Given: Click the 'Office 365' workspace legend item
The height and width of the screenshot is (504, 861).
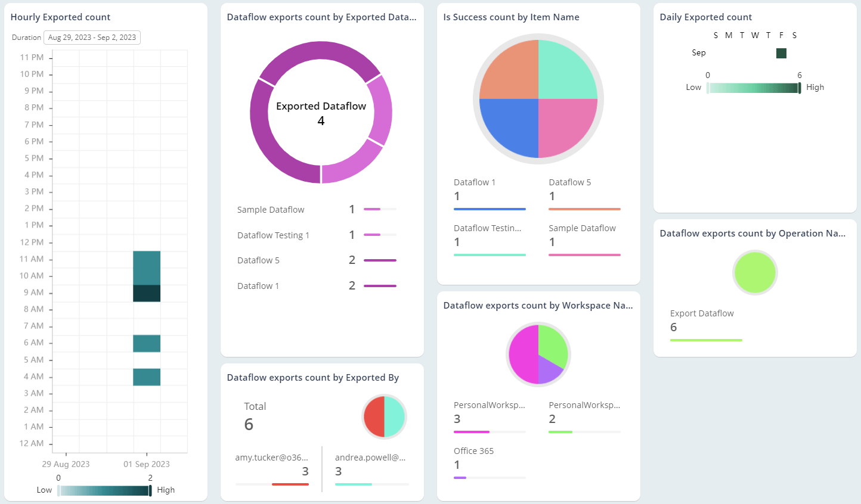Looking at the screenshot, I should (473, 450).
